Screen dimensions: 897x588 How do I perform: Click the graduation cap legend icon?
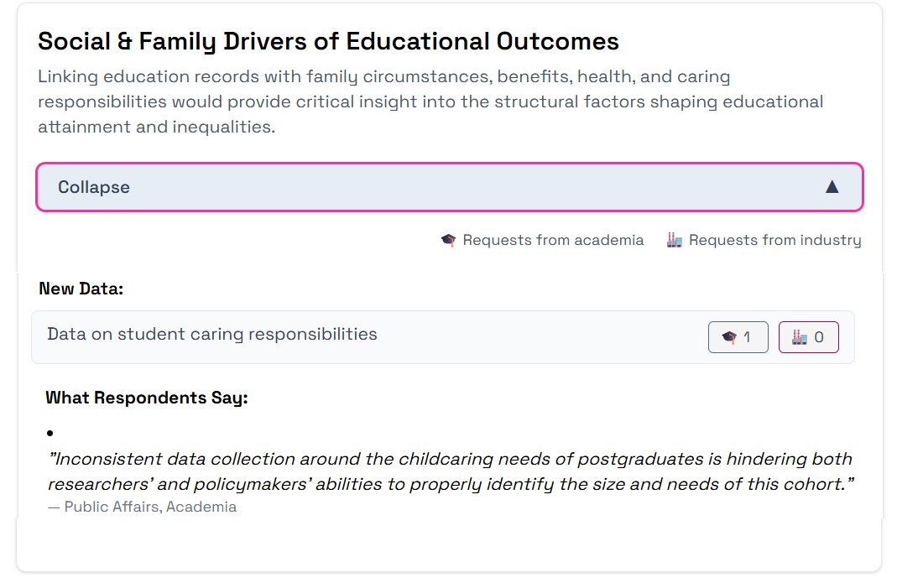click(x=448, y=240)
